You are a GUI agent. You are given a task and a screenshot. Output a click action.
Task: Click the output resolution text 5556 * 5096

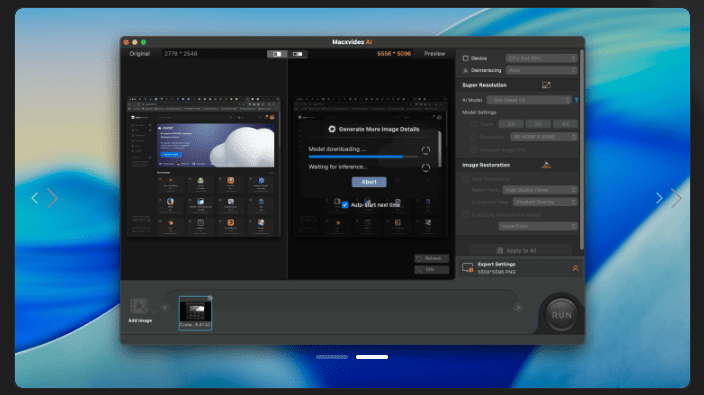click(x=394, y=54)
